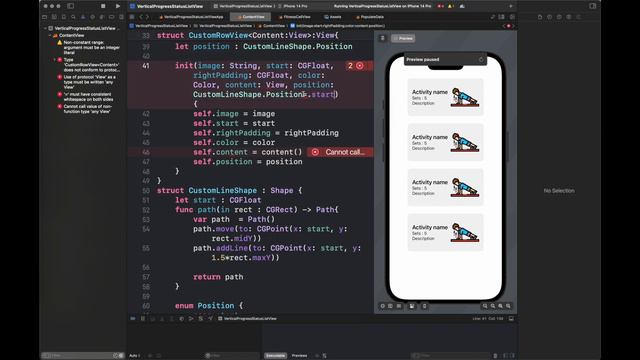Go back with editor navigation arrow
640x360 pixels.
[141, 17]
